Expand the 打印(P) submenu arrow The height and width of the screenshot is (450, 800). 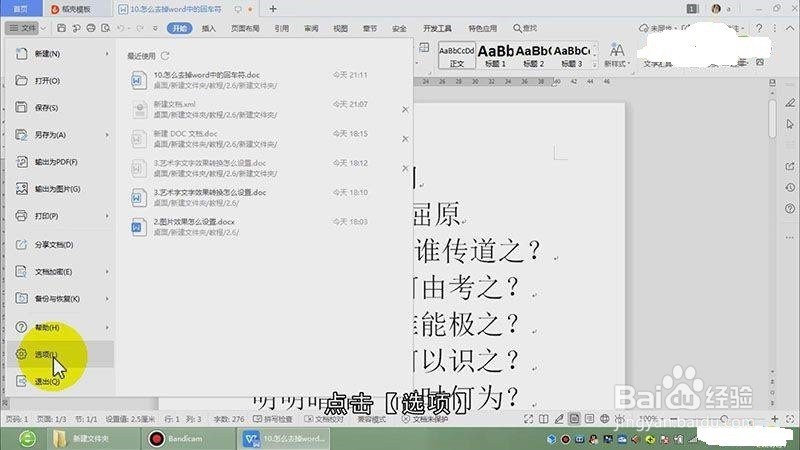tap(107, 216)
